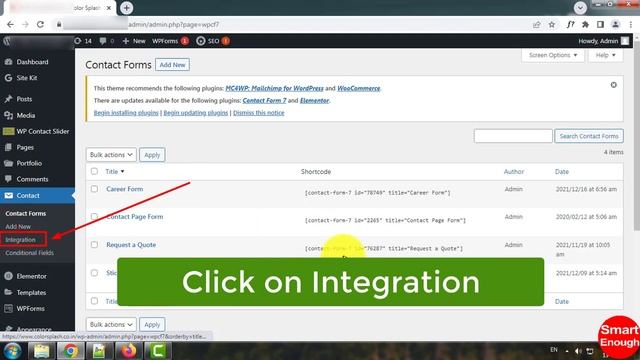Open the Portfolio menu icon
This screenshot has height=360, width=640.
(x=8, y=163)
